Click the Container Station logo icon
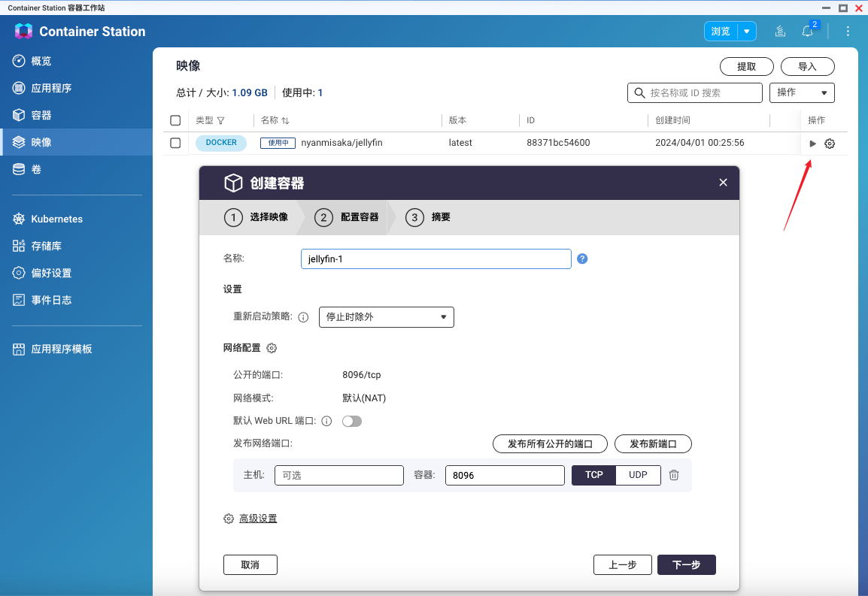 pos(23,31)
